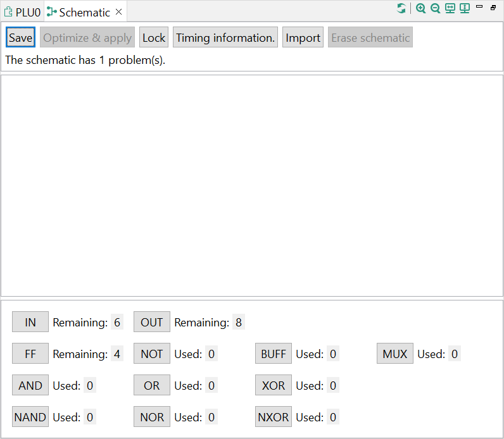Add an AND gate
Image resolution: width=504 pixels, height=439 pixels.
(x=30, y=385)
